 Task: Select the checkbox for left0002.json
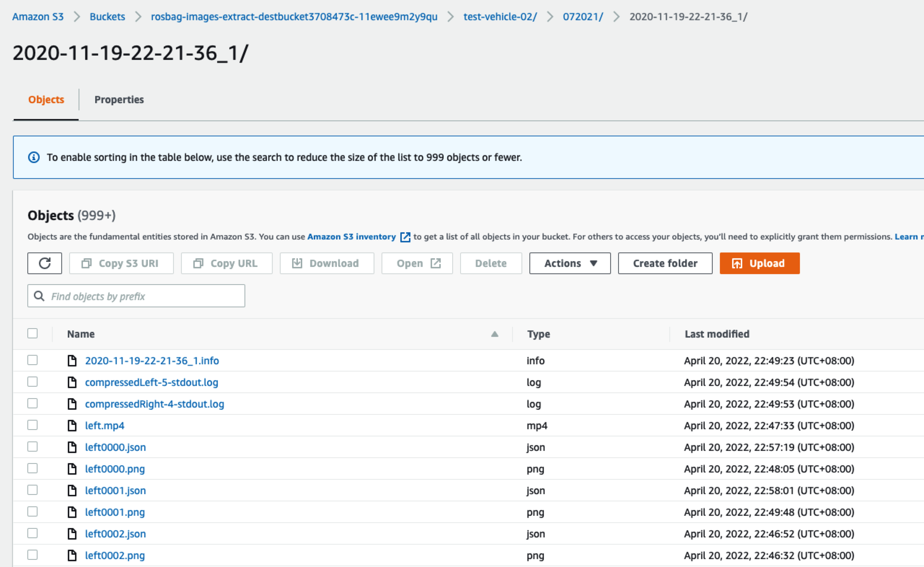[32, 533]
